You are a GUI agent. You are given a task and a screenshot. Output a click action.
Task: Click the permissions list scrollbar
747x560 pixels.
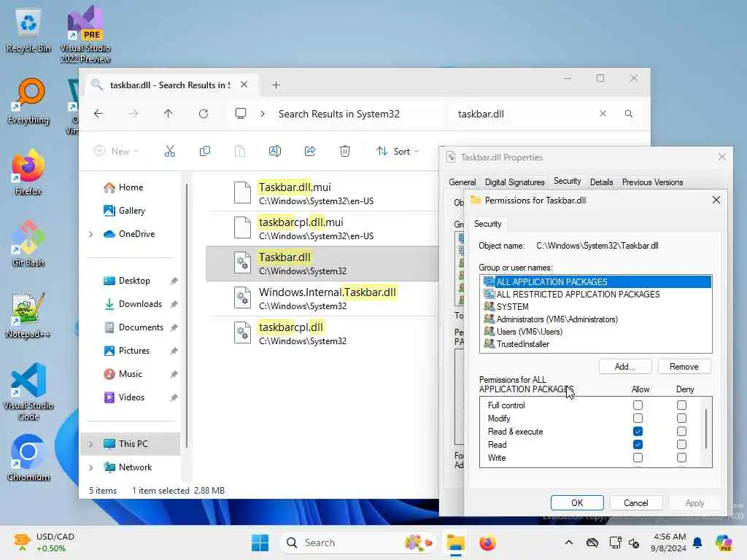706,429
